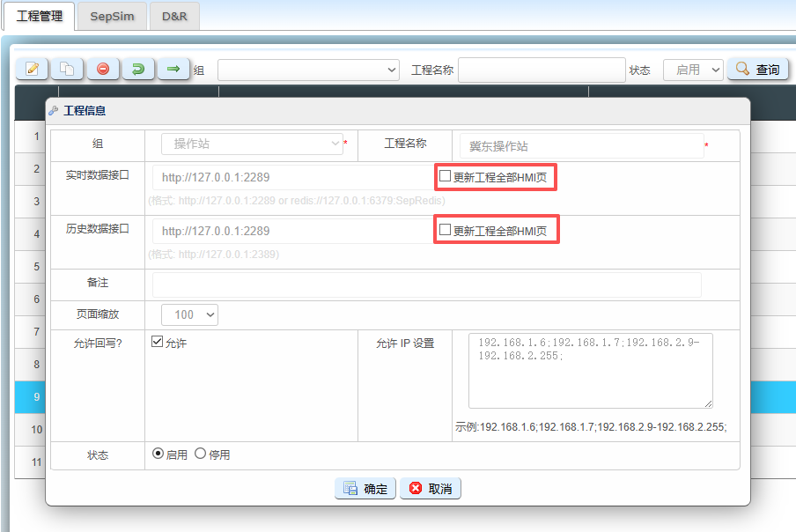Click the pencil edit icon in toolbar
The height and width of the screenshot is (532, 796).
tap(32, 69)
